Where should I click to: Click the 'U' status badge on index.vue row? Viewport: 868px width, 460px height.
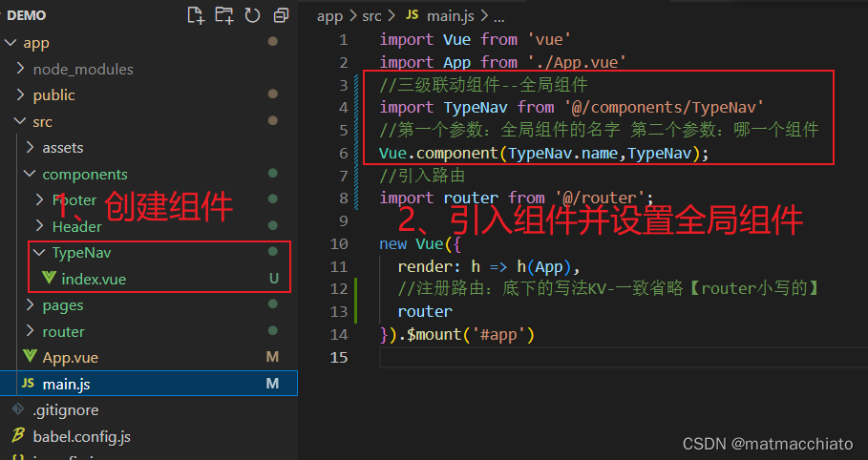click(x=273, y=279)
